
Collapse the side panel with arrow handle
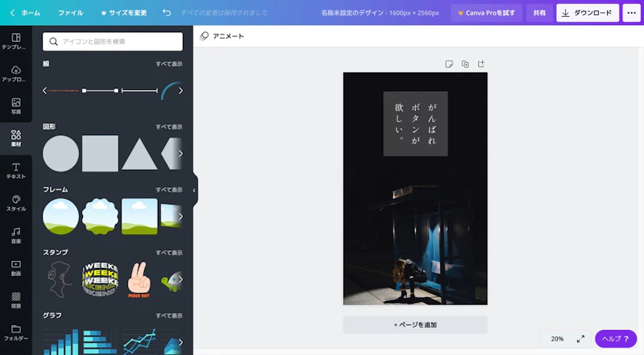(x=194, y=190)
